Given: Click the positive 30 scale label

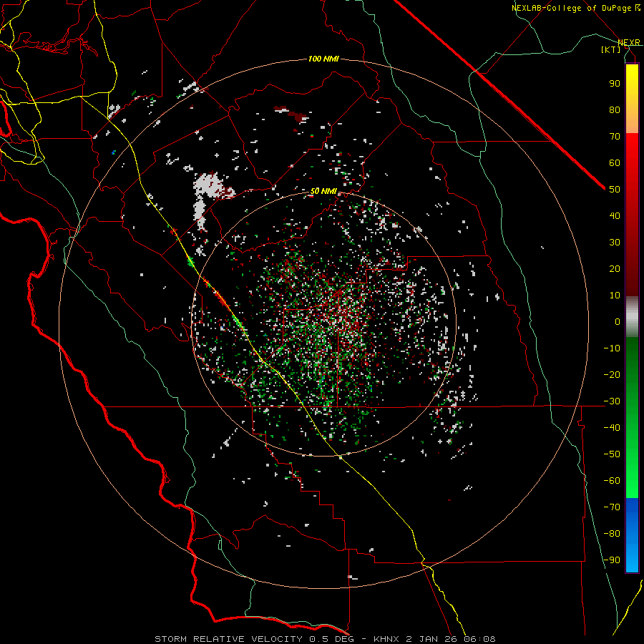Looking at the screenshot, I should pyautogui.click(x=615, y=242).
